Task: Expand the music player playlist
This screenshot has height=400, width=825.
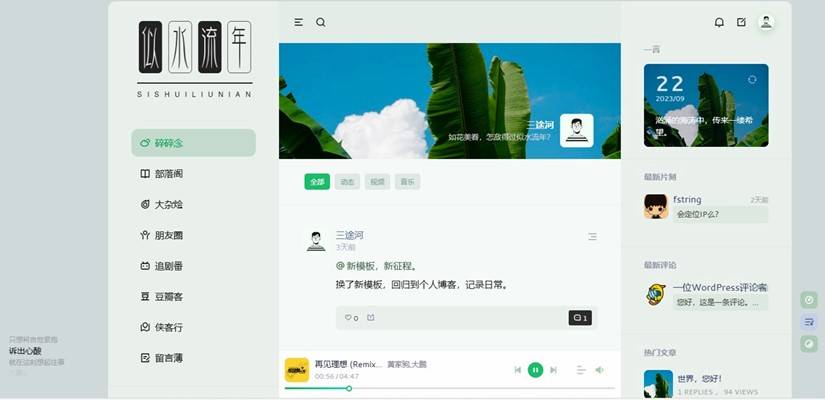Action: click(580, 370)
